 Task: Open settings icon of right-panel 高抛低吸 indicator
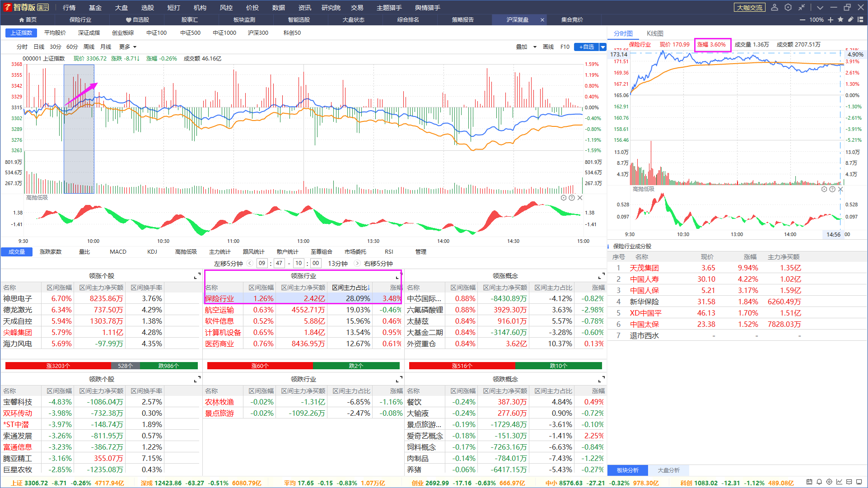point(824,189)
